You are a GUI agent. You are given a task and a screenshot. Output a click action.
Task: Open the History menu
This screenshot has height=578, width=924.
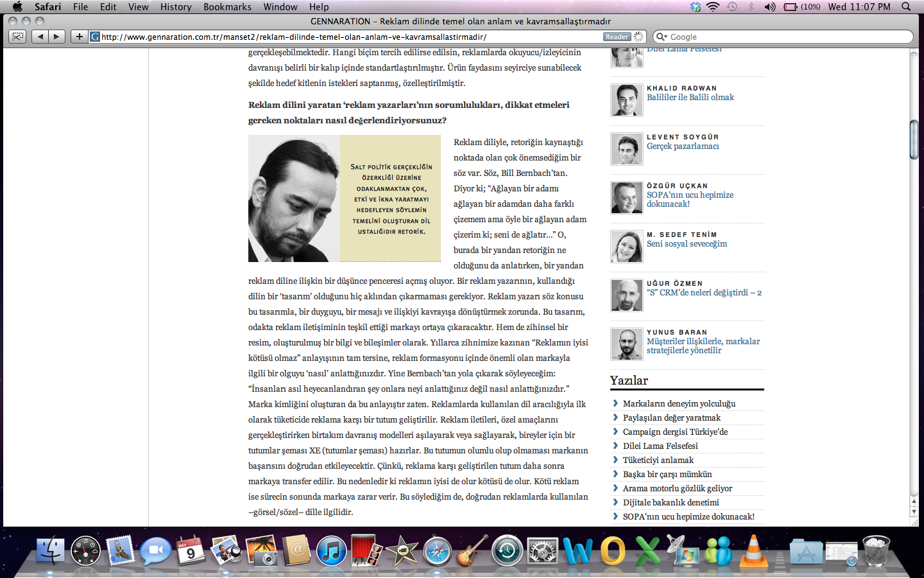pos(176,6)
